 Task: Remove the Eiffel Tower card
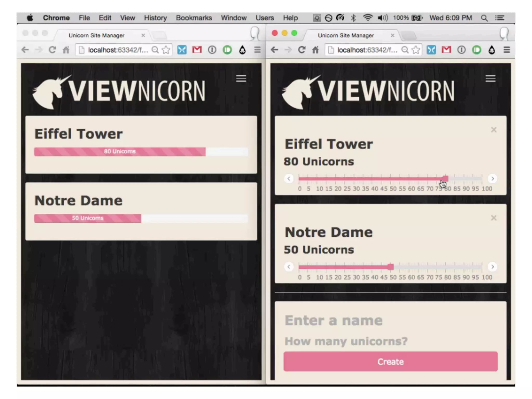coord(494,130)
